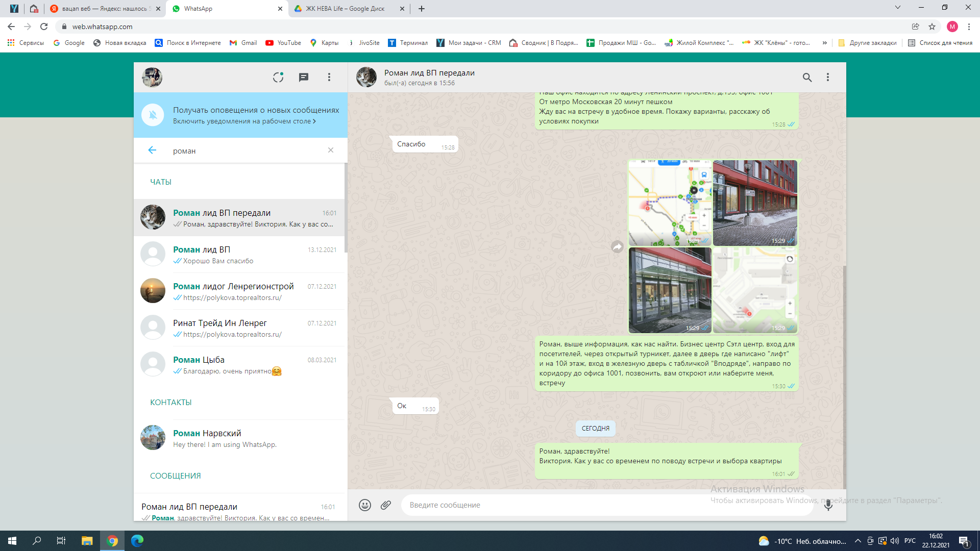This screenshot has width=980, height=551.
Task: Open WhatsApp Status updates icon
Action: pyautogui.click(x=278, y=77)
